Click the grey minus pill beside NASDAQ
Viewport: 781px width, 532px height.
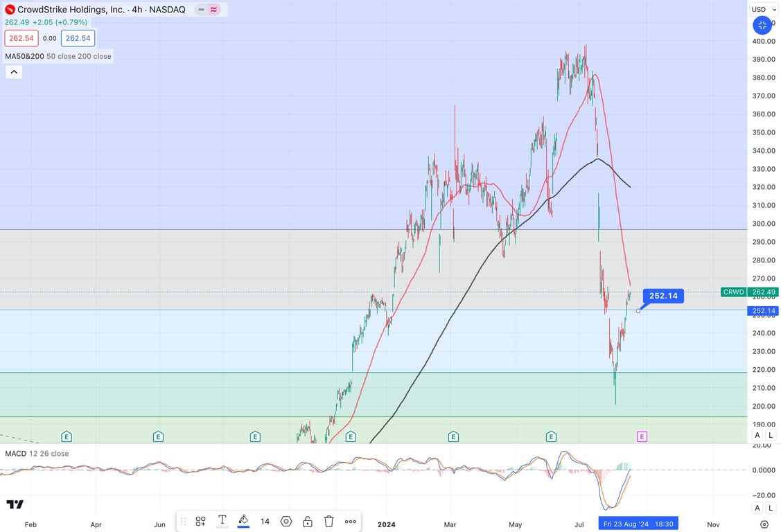point(201,10)
